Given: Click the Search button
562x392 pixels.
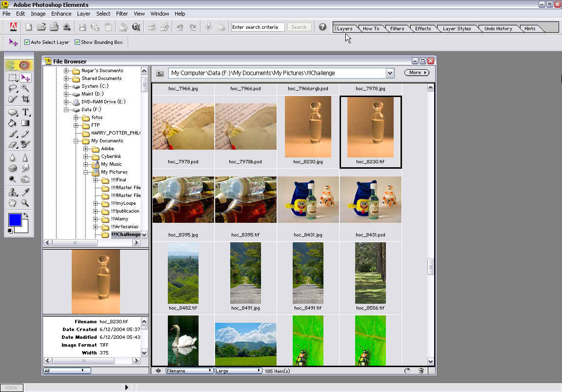Looking at the screenshot, I should 299,27.
